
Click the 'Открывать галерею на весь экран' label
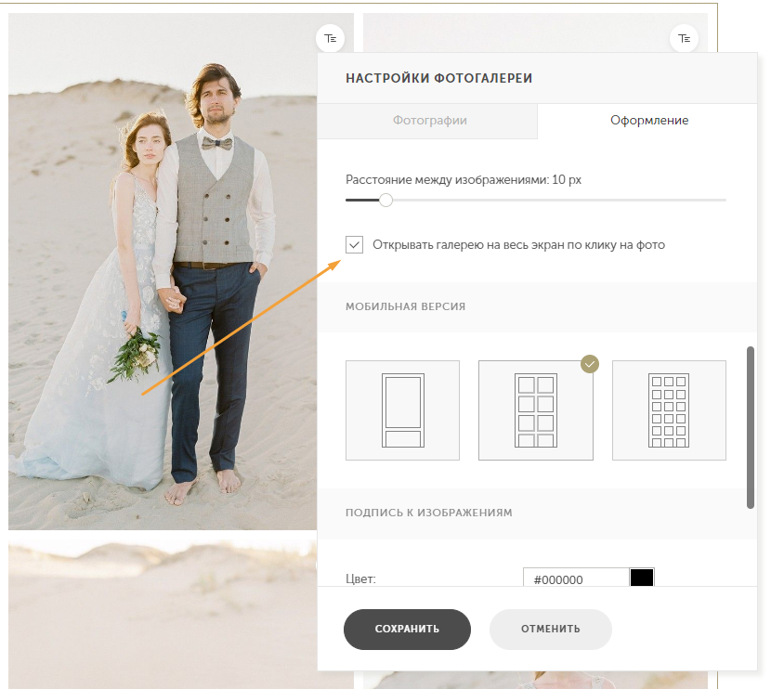pyautogui.click(x=518, y=245)
